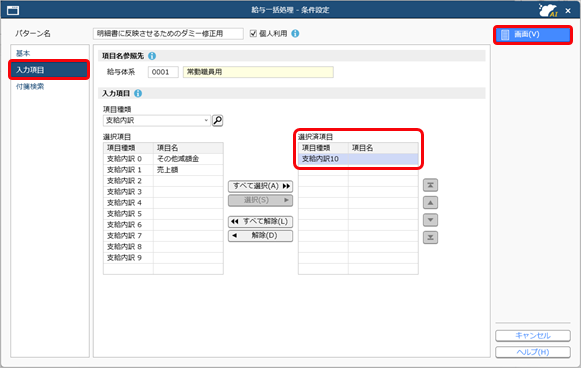Select row 支給内訳 5 in 選択項目
The width and height of the screenshot is (581, 368).
(x=163, y=214)
